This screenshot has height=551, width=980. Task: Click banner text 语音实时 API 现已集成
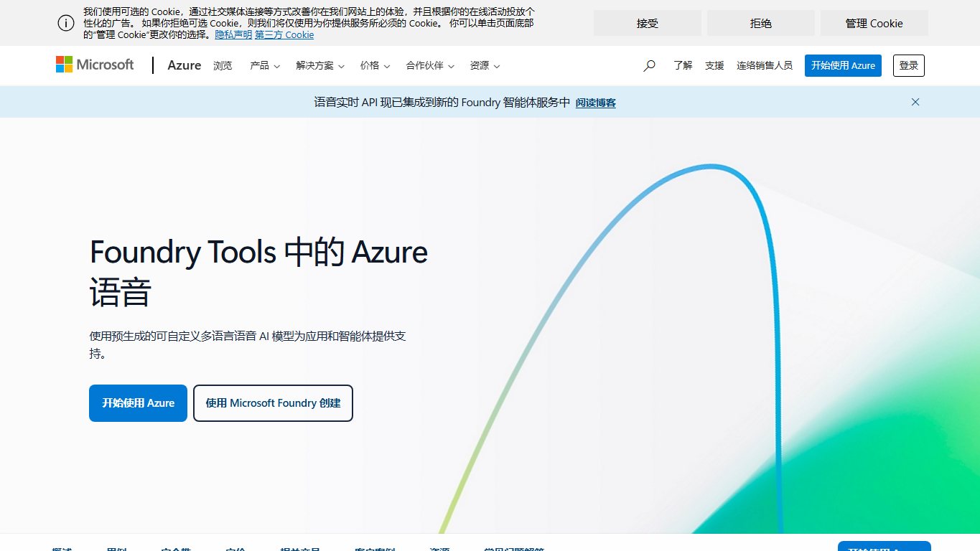[x=442, y=103]
